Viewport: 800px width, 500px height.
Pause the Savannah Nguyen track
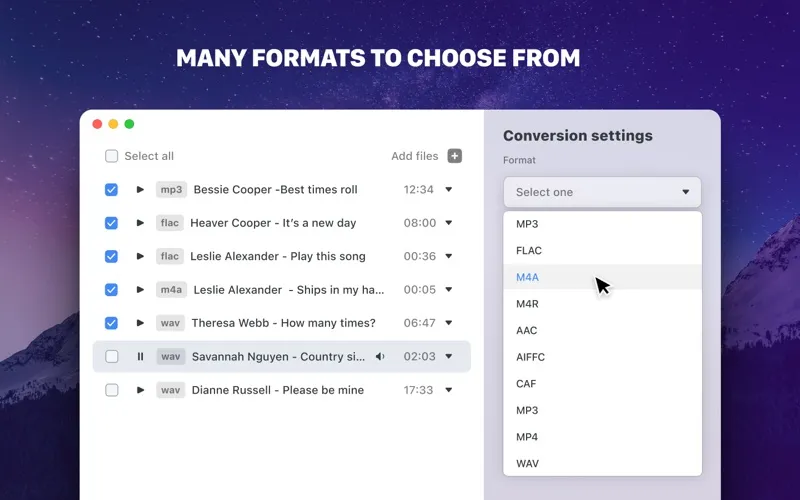[140, 357]
